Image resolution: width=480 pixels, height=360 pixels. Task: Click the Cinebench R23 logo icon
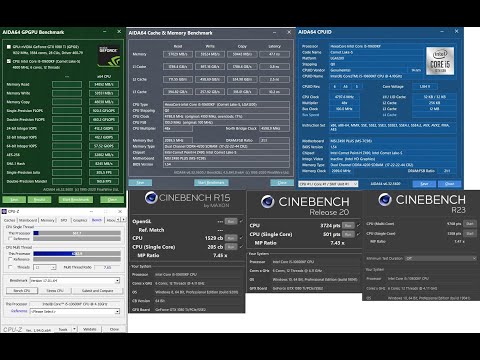385,200
